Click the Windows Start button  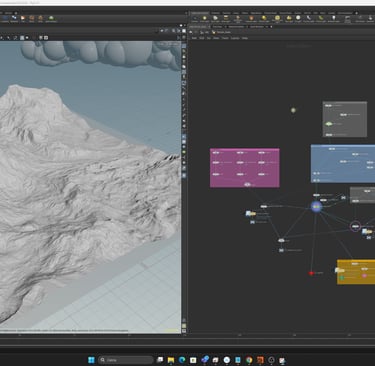91,360
